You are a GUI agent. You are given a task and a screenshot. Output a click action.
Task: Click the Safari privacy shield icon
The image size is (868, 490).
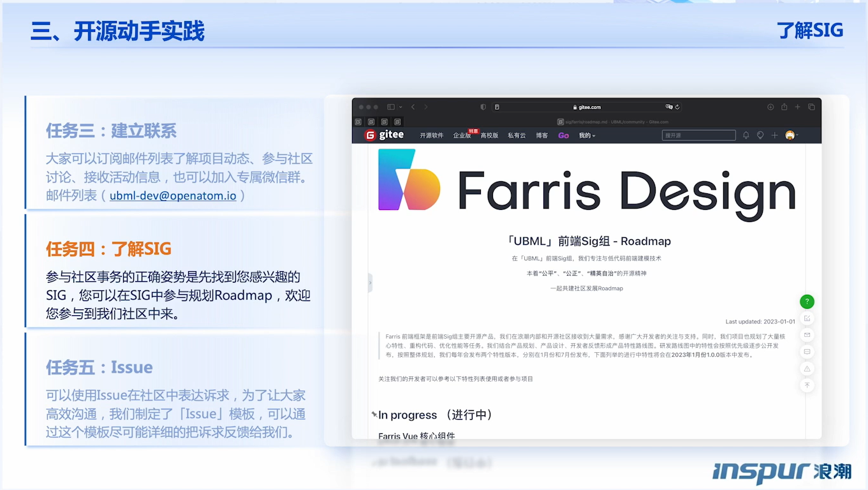pos(483,107)
